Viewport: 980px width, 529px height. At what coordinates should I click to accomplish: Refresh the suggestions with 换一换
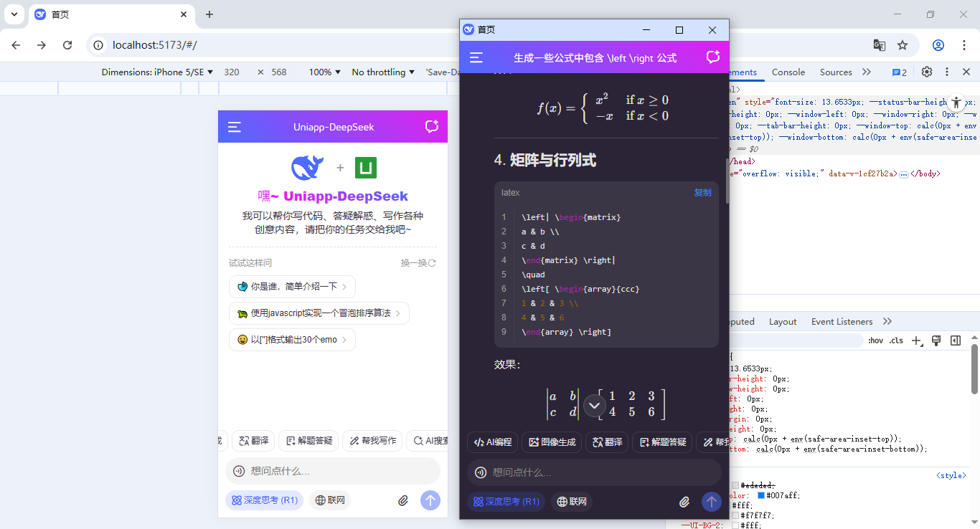point(418,263)
